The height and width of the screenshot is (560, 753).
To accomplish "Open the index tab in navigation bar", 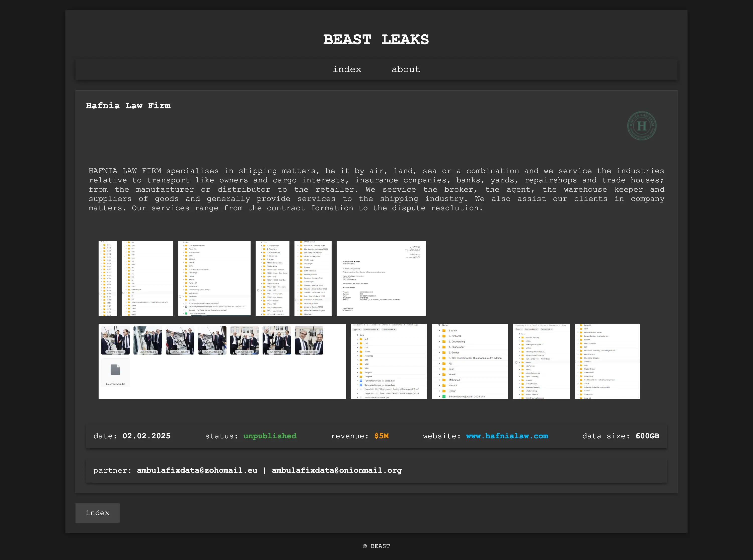I will (347, 69).
